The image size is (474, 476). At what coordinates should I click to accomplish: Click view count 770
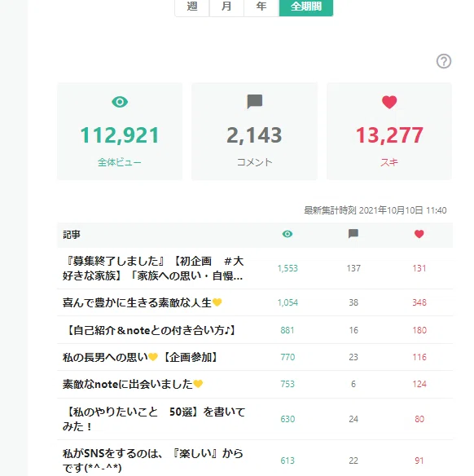tap(287, 357)
